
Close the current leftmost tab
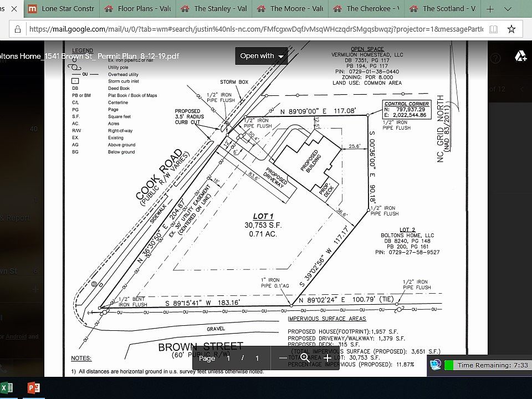(x=14, y=9)
